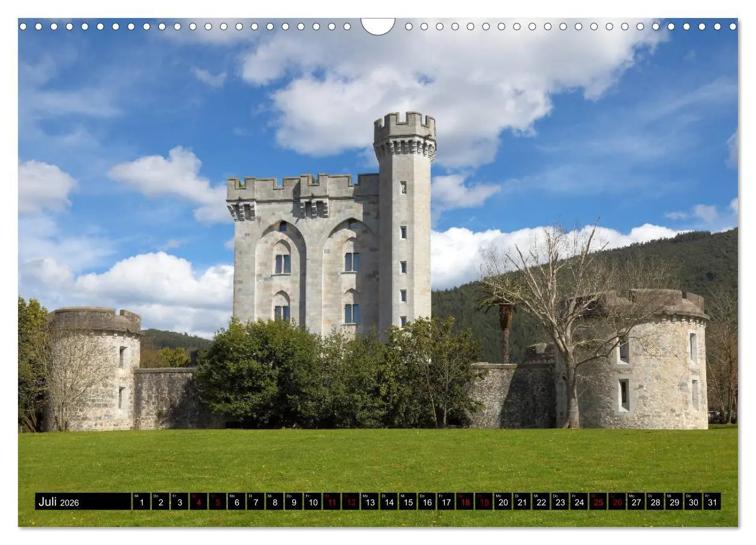Screen dimensions: 756x545
Task: Pick date 7 on the calendar row
Action: click(256, 502)
